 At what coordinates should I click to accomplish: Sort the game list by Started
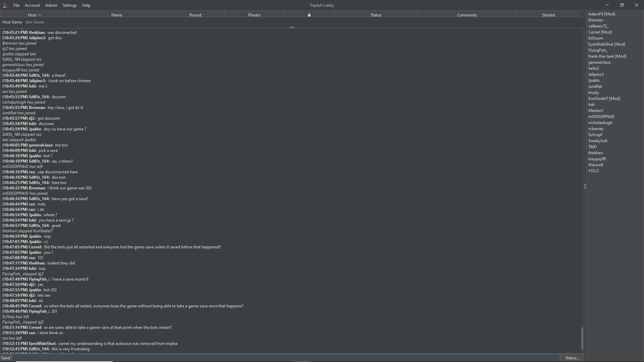coord(548,15)
